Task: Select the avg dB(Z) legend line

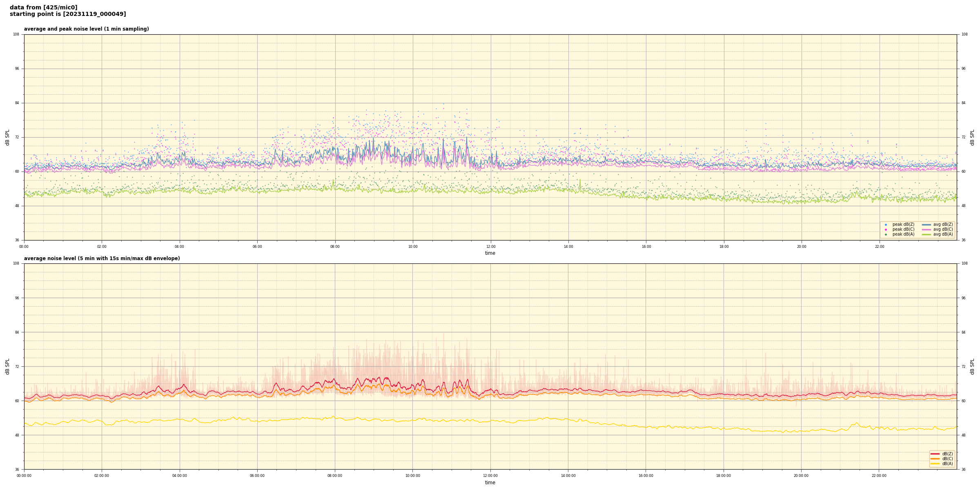Action: [927, 225]
